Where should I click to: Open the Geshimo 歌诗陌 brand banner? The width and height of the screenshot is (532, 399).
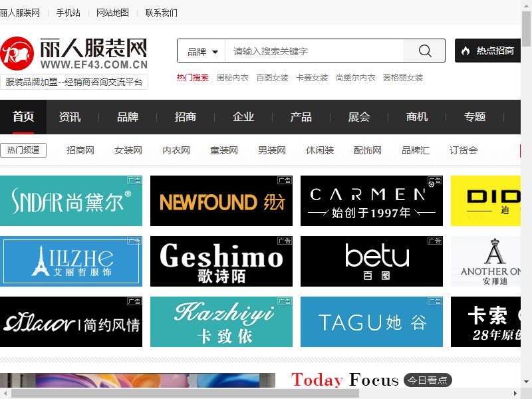point(221,261)
